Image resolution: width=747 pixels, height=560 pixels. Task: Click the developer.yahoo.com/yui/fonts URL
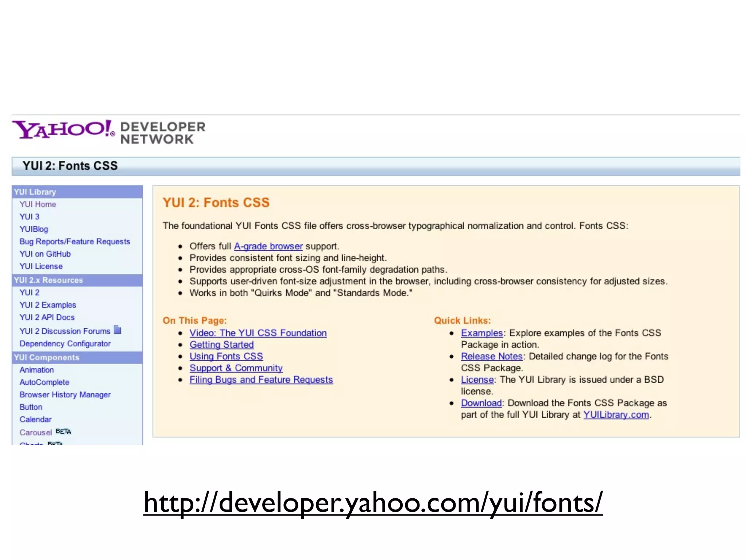(373, 502)
